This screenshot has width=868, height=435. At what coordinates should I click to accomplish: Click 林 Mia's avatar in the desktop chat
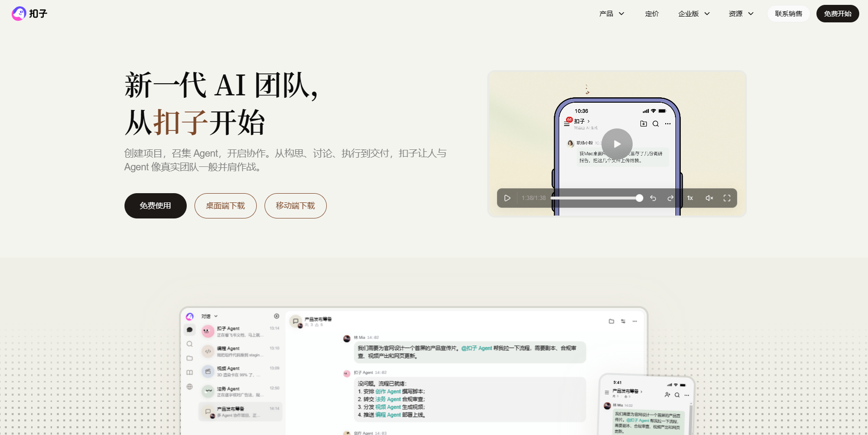tap(347, 338)
